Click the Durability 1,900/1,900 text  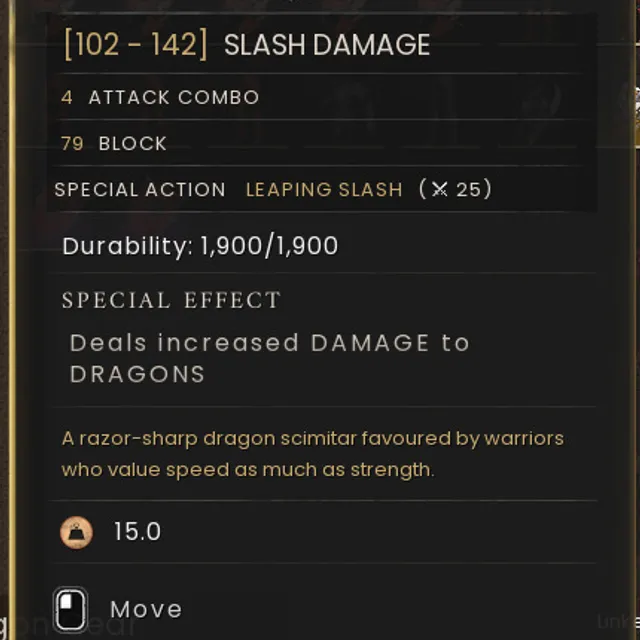point(200,246)
